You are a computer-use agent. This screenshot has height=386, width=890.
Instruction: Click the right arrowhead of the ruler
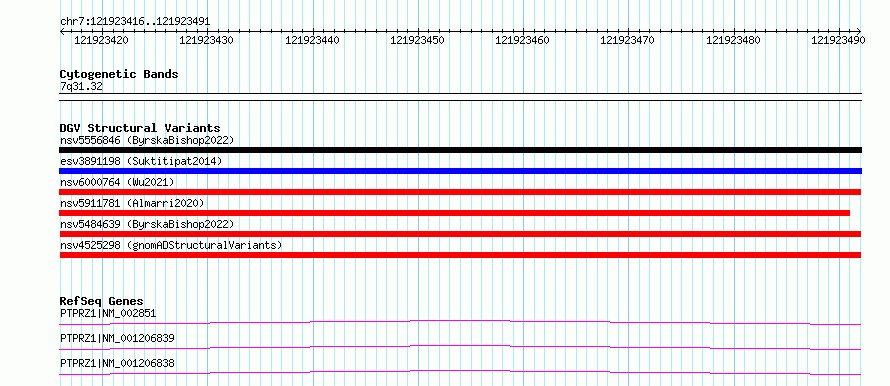pos(859,31)
